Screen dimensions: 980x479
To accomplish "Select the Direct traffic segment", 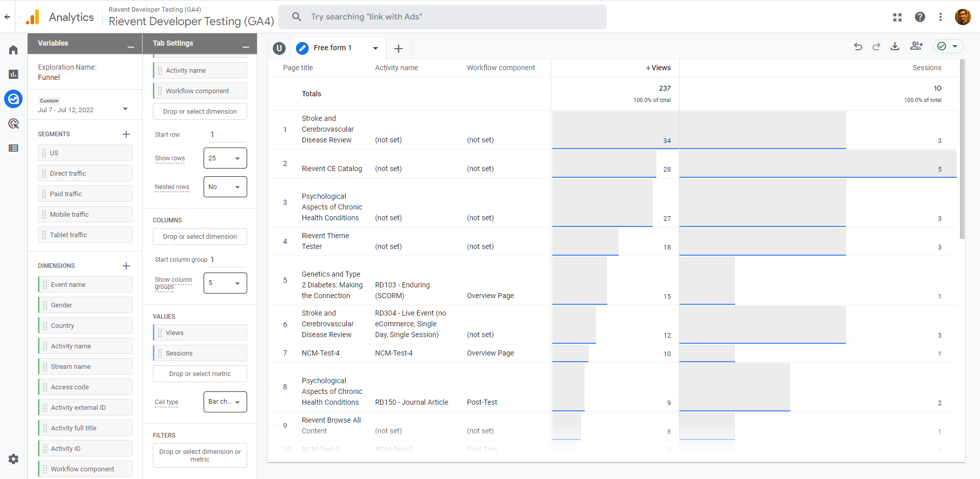I will 85,173.
